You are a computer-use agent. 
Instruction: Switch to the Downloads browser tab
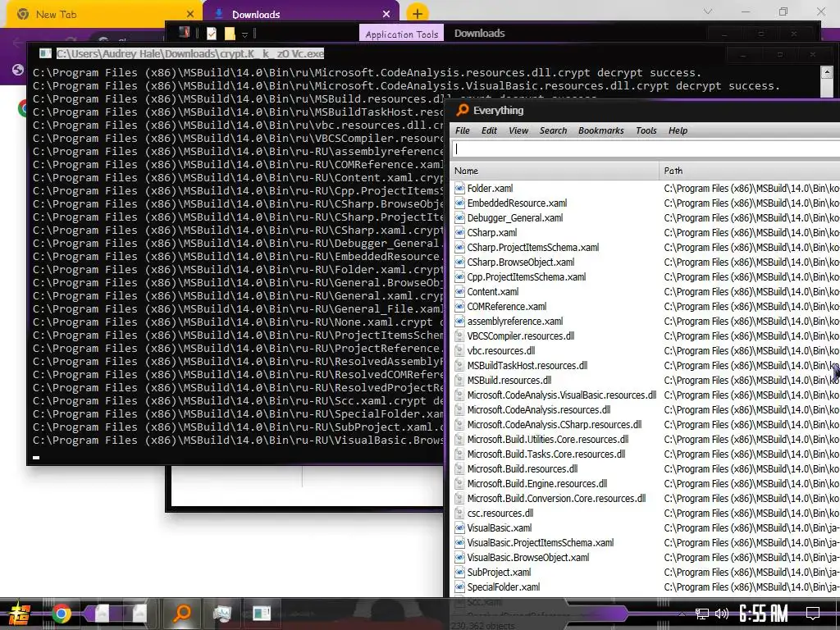[x=301, y=15]
